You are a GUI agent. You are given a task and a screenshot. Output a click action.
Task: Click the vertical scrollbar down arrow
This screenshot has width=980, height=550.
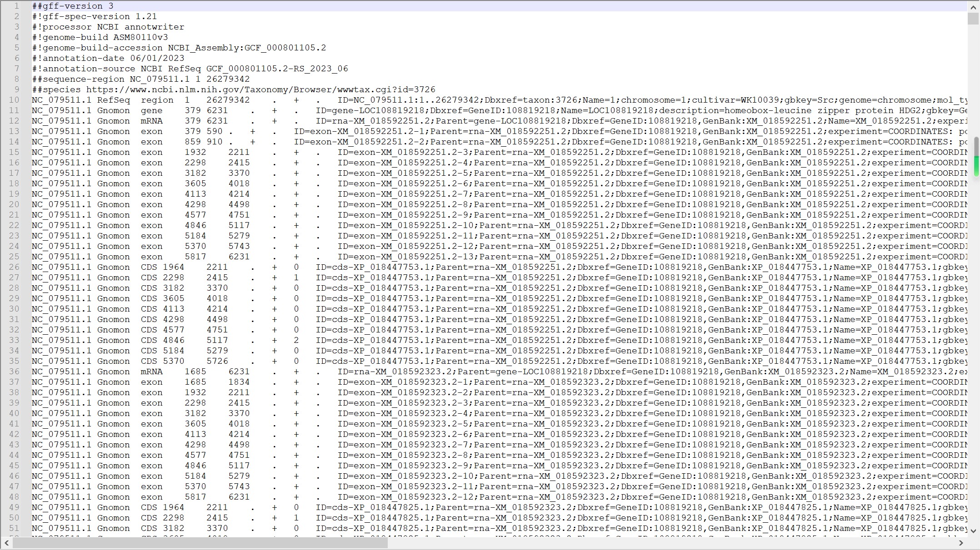coord(973,530)
